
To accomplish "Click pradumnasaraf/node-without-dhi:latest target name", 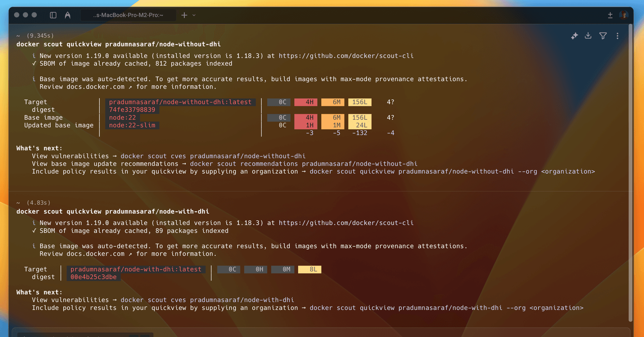I will [180, 102].
